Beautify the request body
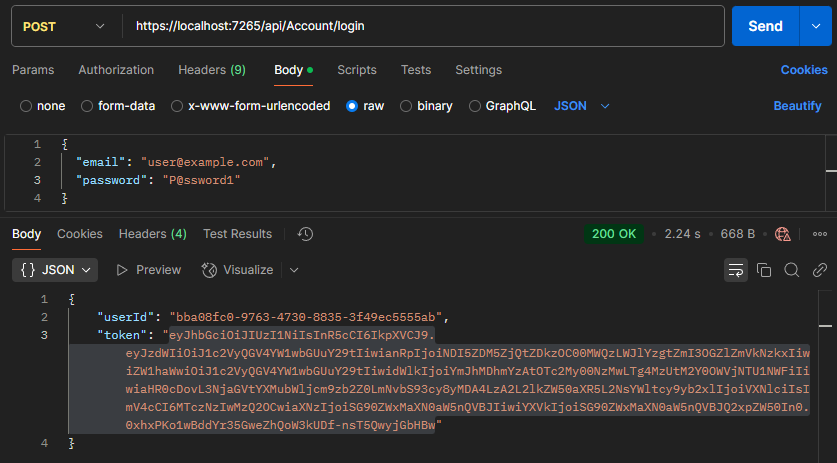The image size is (837, 463). 797,106
